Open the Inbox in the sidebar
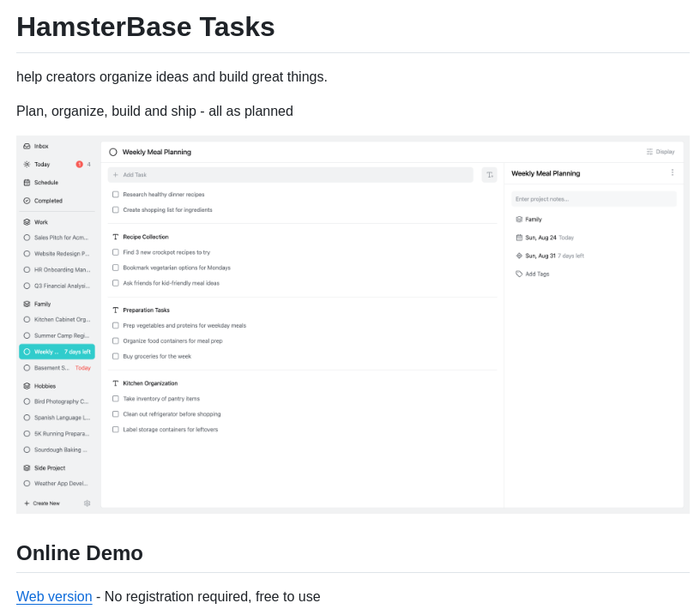Image resolution: width=700 pixels, height=609 pixels. 27,146
